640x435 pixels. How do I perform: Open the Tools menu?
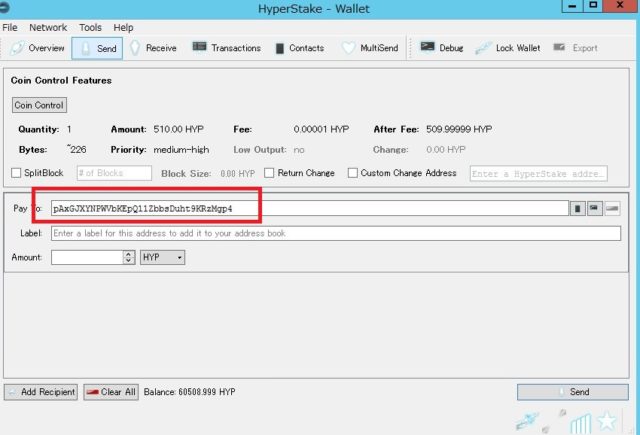pyautogui.click(x=90, y=27)
